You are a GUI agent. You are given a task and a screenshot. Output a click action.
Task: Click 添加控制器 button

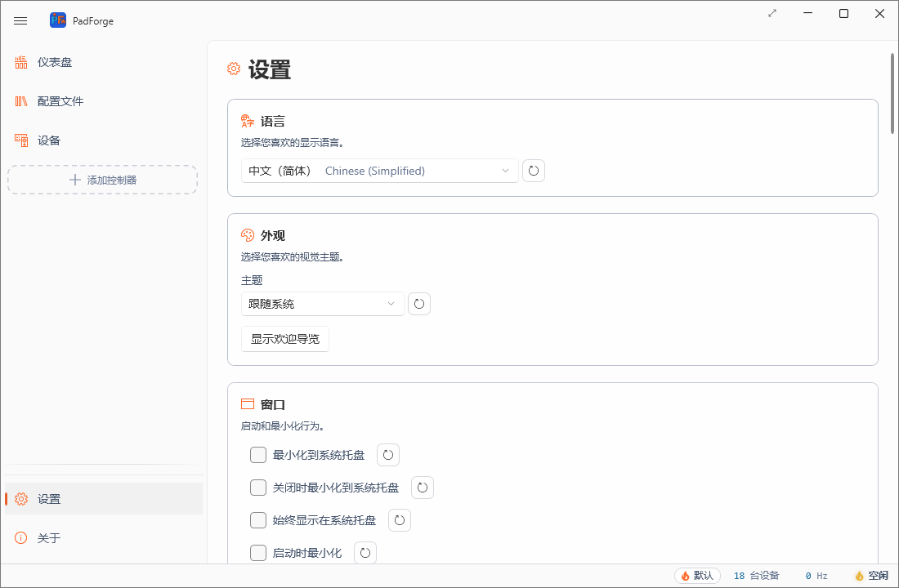(x=103, y=180)
